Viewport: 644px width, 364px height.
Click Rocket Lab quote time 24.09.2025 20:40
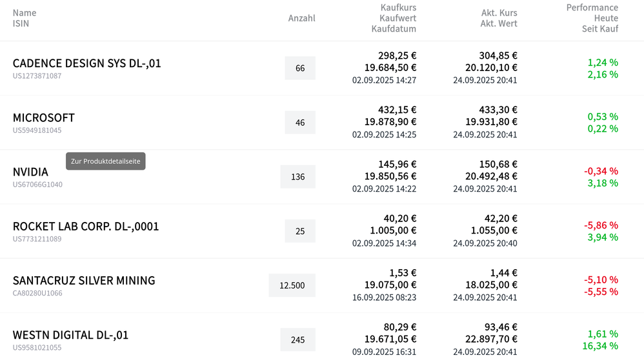pyautogui.click(x=485, y=243)
